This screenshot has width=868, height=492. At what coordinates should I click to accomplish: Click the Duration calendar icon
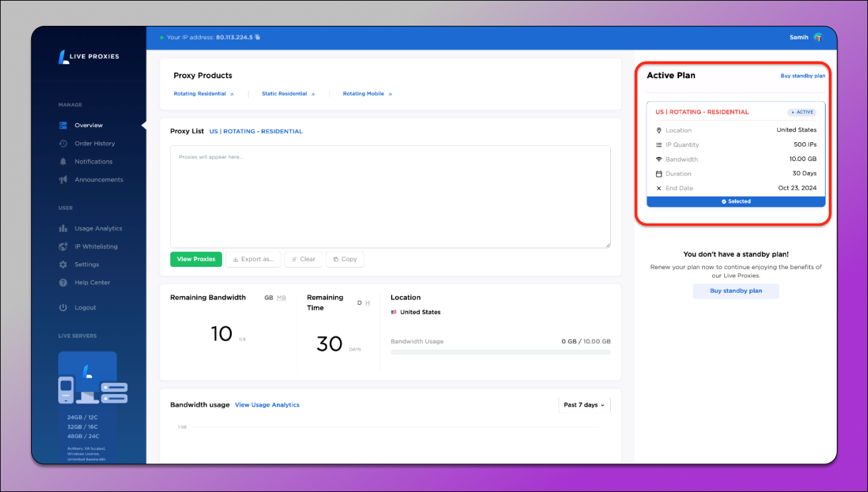click(x=659, y=174)
